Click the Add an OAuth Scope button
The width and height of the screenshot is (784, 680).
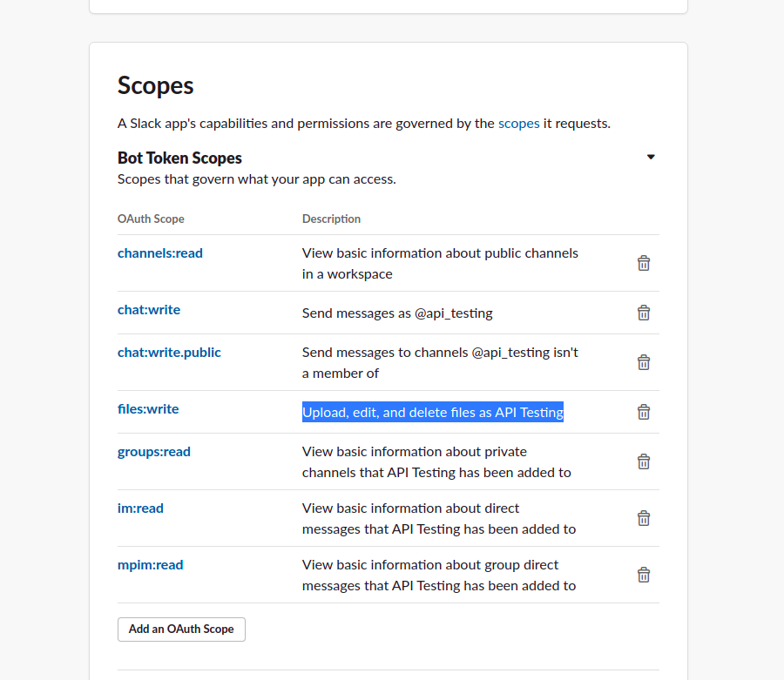click(181, 629)
